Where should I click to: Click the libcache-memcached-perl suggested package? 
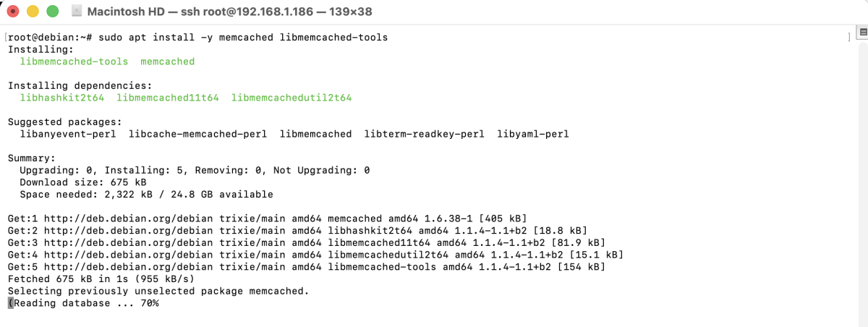197,134
